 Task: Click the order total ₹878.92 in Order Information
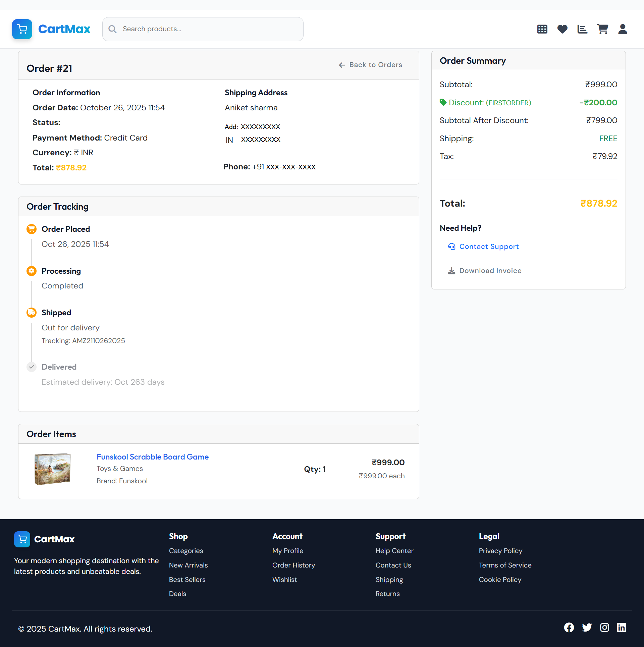[71, 168]
